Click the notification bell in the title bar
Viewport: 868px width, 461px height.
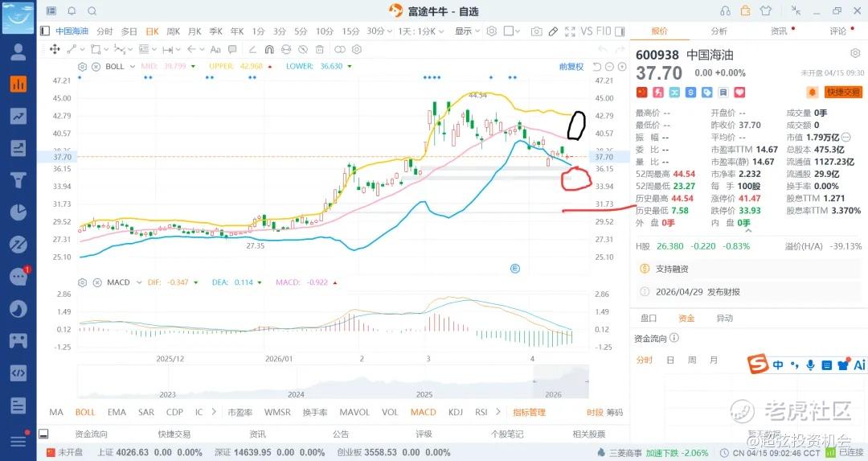coord(72,11)
